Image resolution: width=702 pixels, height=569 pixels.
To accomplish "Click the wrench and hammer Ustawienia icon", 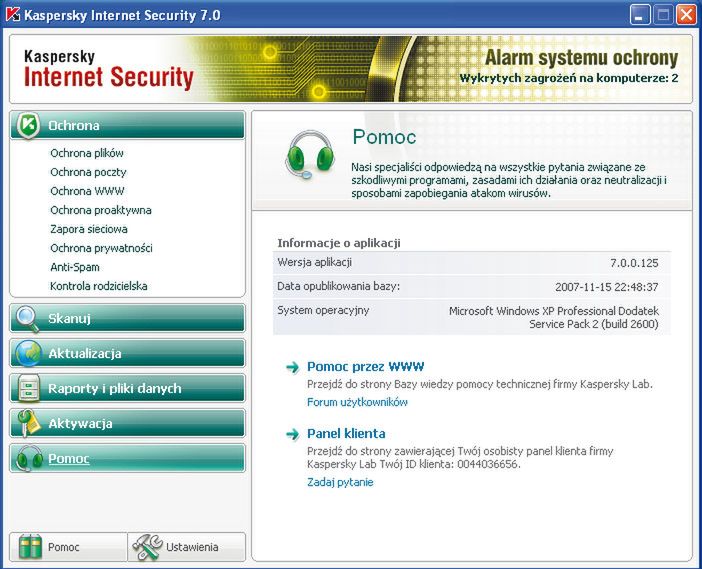I will pyautogui.click(x=147, y=547).
